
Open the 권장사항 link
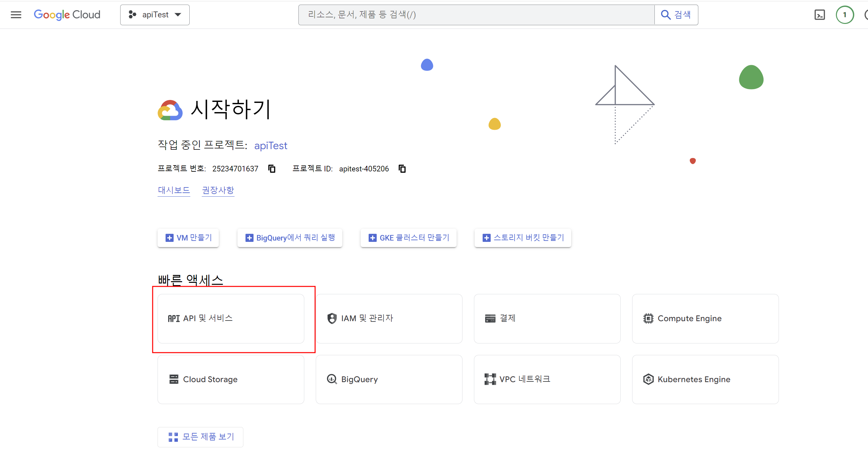(x=218, y=190)
